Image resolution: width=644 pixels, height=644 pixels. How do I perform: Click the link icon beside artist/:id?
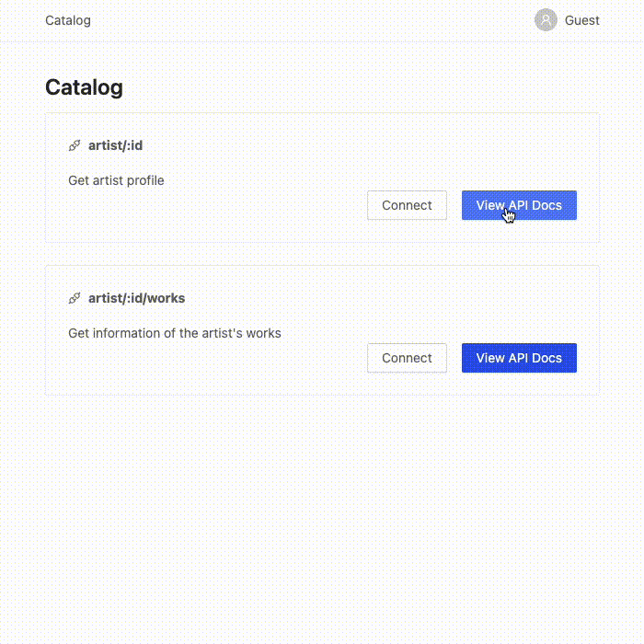coord(75,145)
